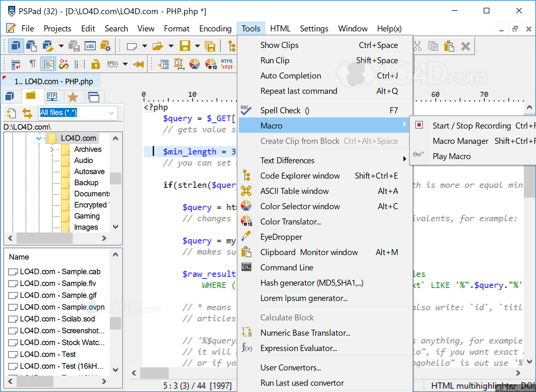Open the All files filter dropdown
This screenshot has height=392, width=536.
point(111,113)
